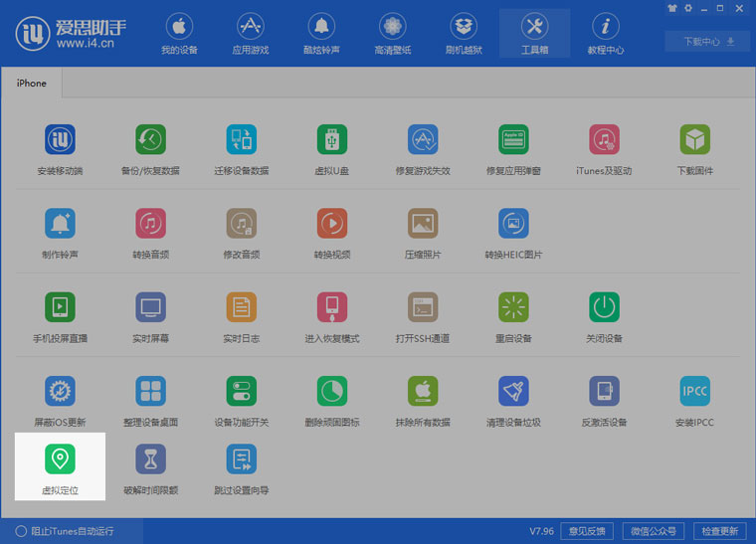Click the 下载固件 cube icon
756x544 pixels.
694,139
